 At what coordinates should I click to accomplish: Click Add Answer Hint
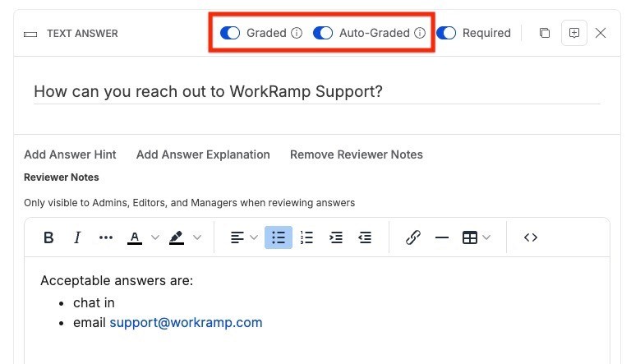(x=70, y=154)
